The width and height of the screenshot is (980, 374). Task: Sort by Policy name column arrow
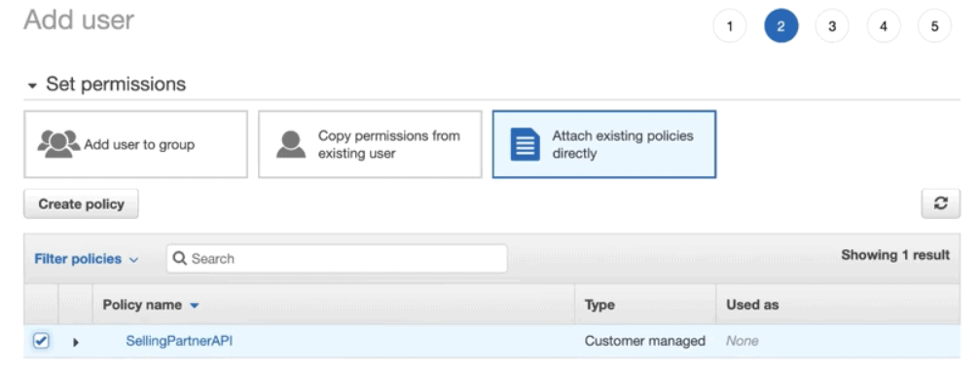point(195,305)
